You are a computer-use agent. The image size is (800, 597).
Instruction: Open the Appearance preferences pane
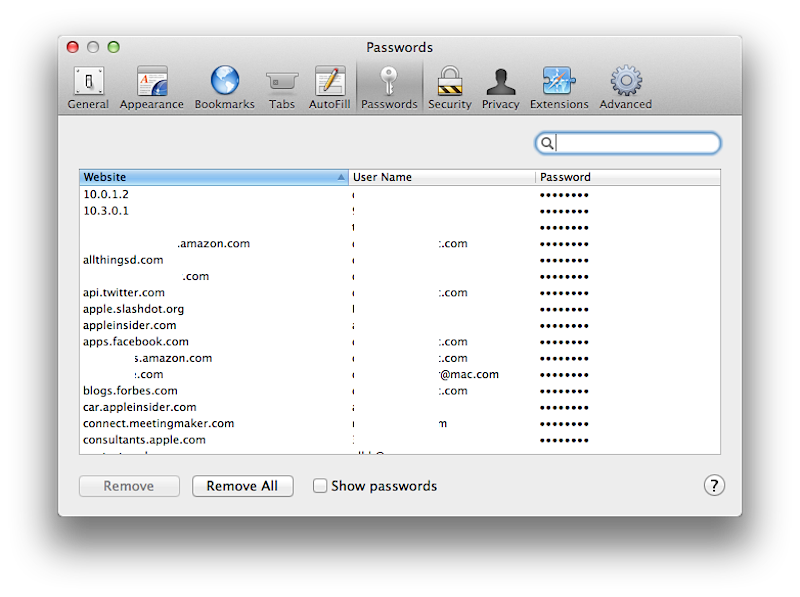pyautogui.click(x=152, y=88)
